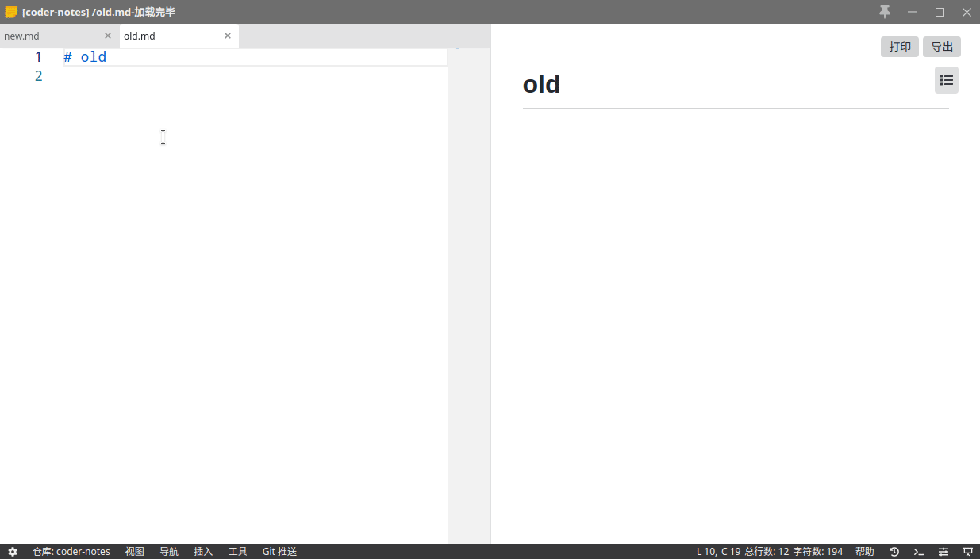The width and height of the screenshot is (980, 559).
Task: Click the 字符数: 194 status entry
Action: (818, 552)
